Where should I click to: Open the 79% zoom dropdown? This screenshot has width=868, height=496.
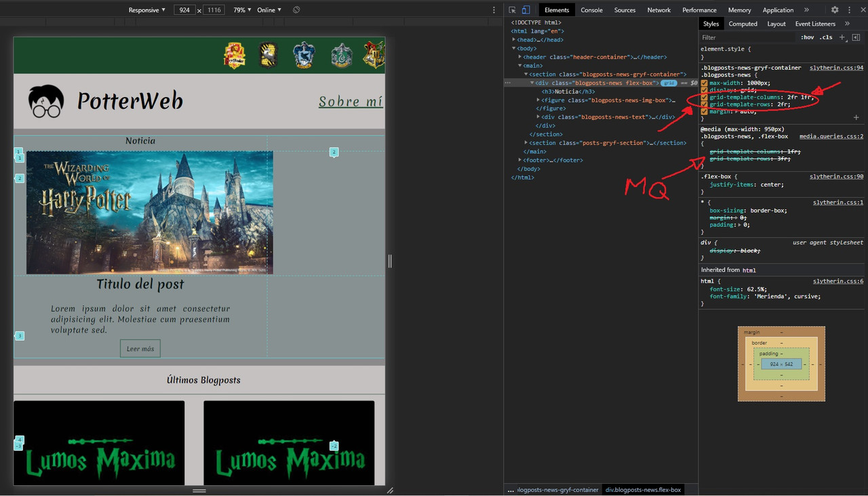click(x=242, y=10)
